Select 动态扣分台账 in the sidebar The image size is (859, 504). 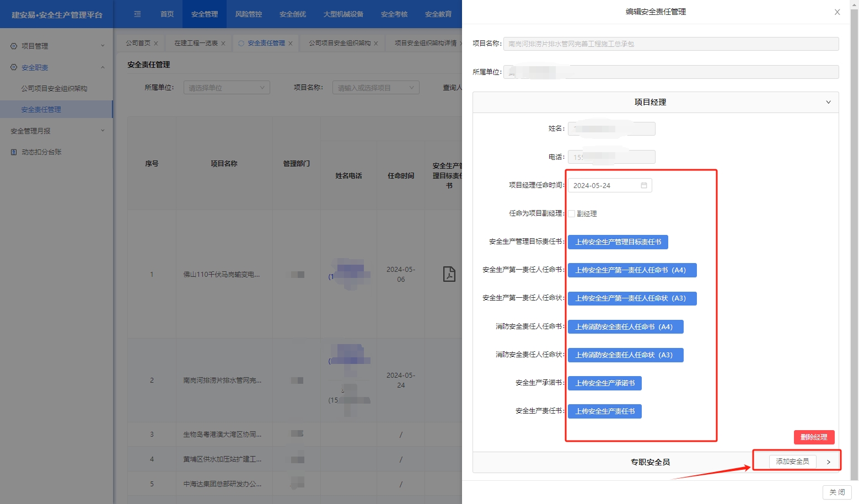pos(41,152)
